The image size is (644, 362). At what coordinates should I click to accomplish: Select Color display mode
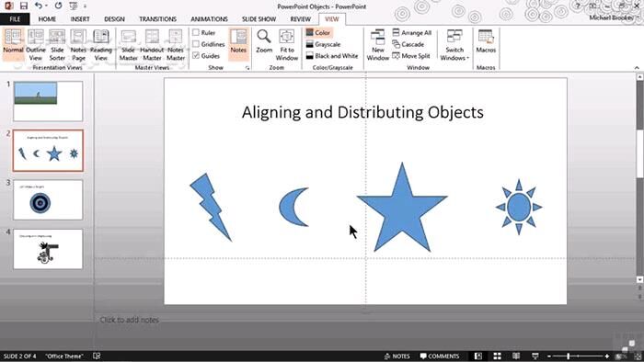318,32
